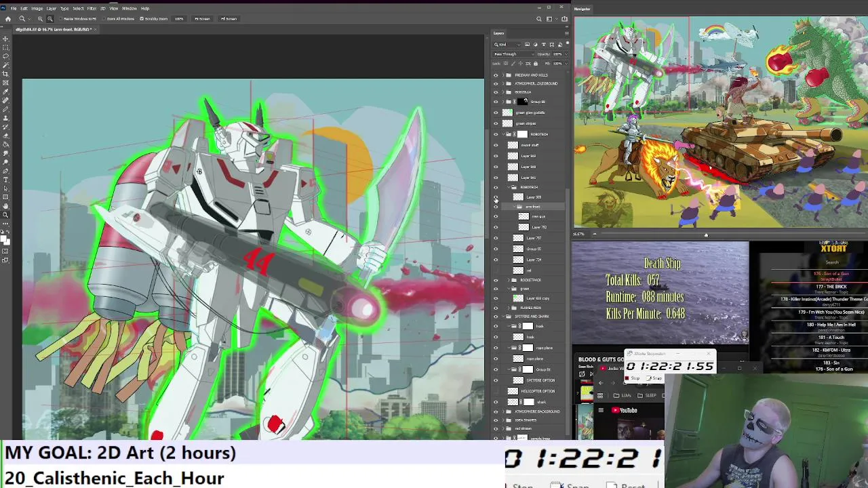Click the Navigator preview thumbnail

point(720,122)
